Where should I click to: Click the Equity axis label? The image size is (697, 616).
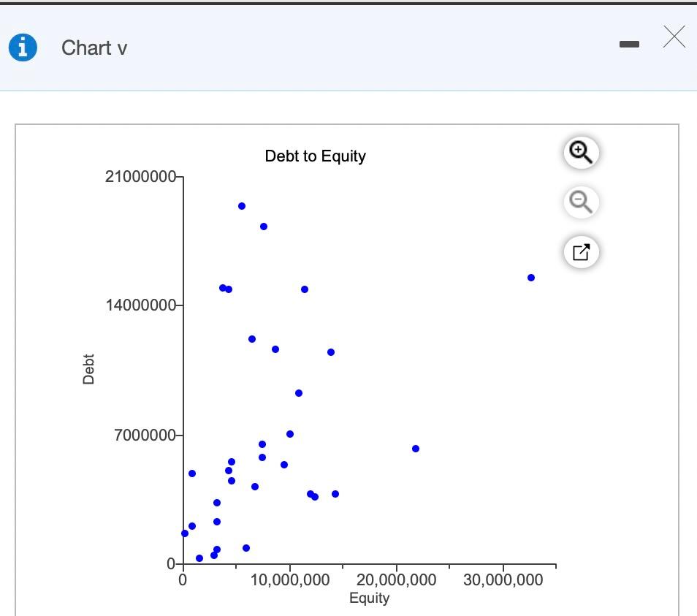point(370,598)
